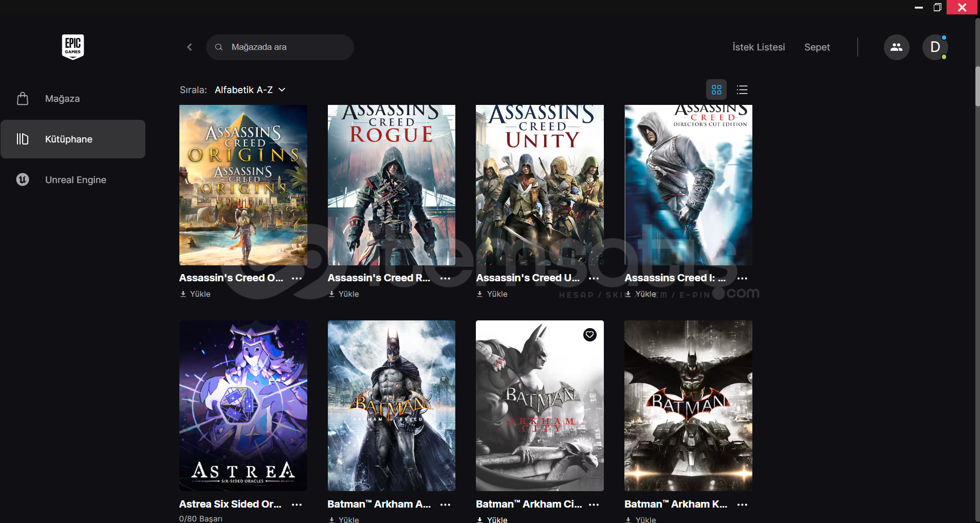
Task: Click Yükle under Batman Arkham City
Action: 492,519
